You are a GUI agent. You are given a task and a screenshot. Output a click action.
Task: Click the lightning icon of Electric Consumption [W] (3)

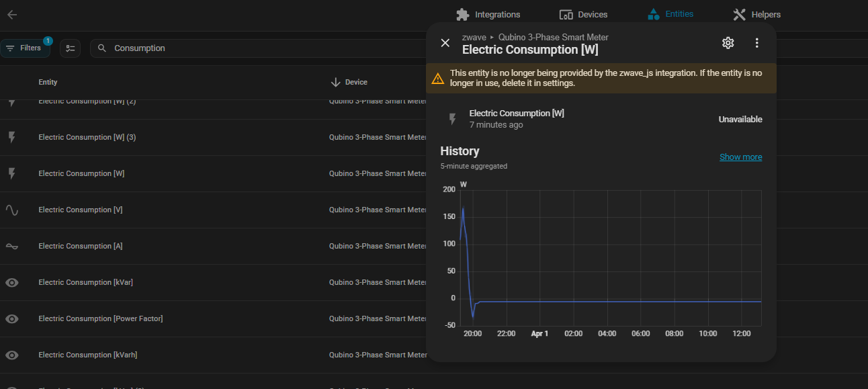click(x=12, y=137)
